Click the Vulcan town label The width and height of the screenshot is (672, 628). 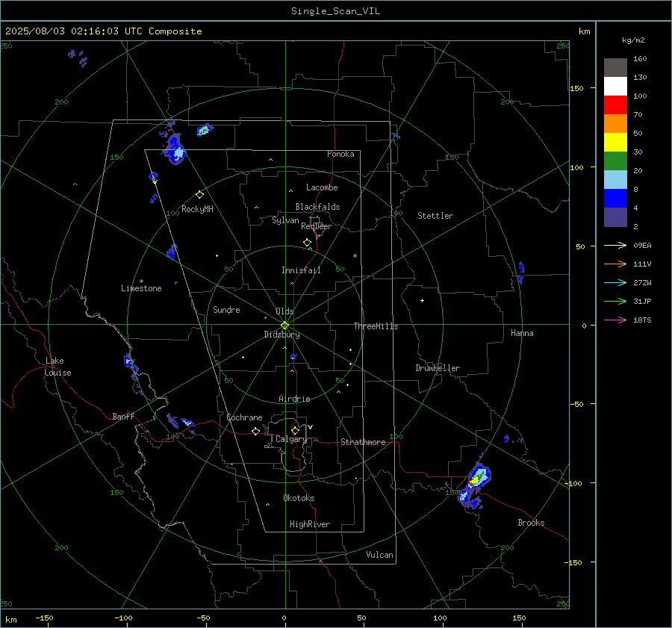(x=380, y=555)
